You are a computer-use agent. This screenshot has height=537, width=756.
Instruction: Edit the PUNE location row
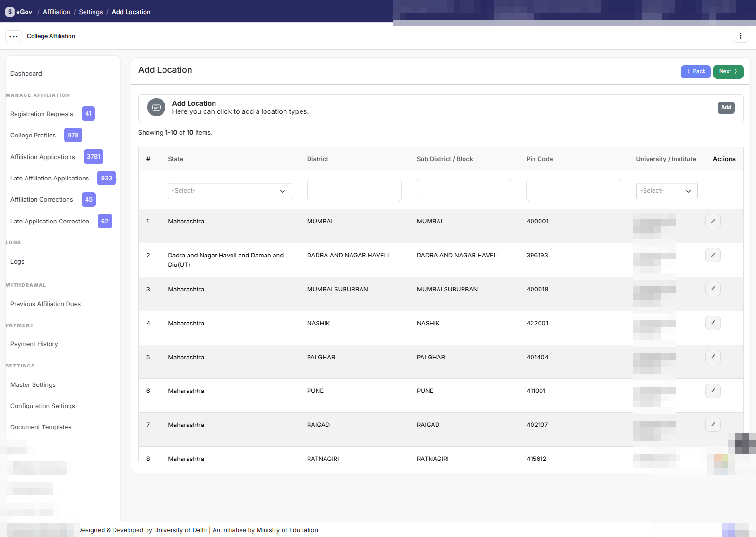(x=713, y=391)
